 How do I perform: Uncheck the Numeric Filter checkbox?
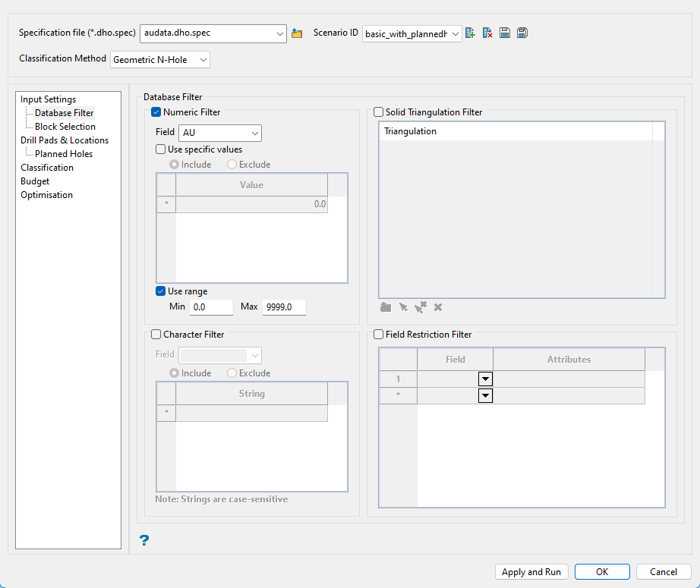pos(156,112)
